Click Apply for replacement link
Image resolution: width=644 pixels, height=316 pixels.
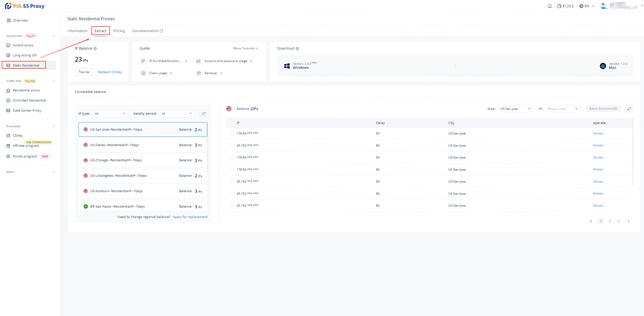190,217
